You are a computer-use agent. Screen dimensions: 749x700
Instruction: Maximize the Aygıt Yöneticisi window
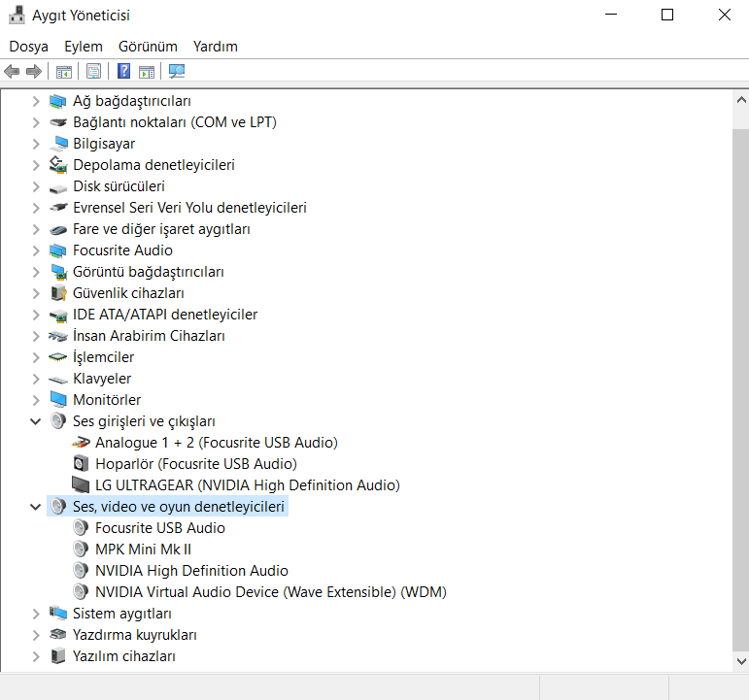667,15
